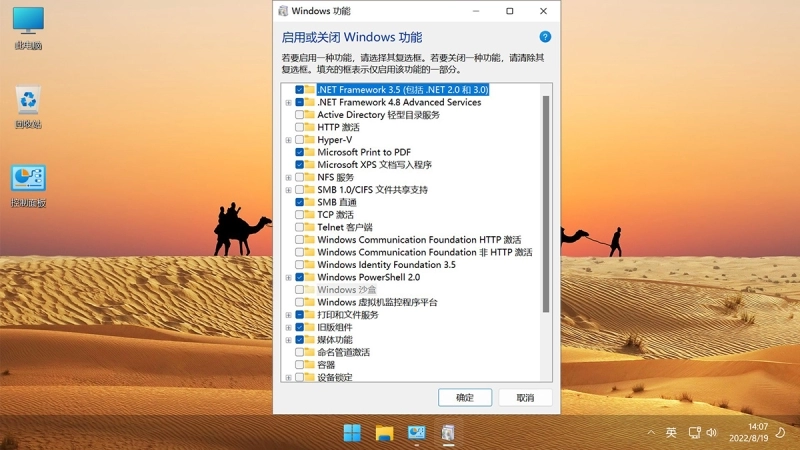Click the Control Panel taskbar icon
Screen dimensions: 800x450
[x=416, y=433]
